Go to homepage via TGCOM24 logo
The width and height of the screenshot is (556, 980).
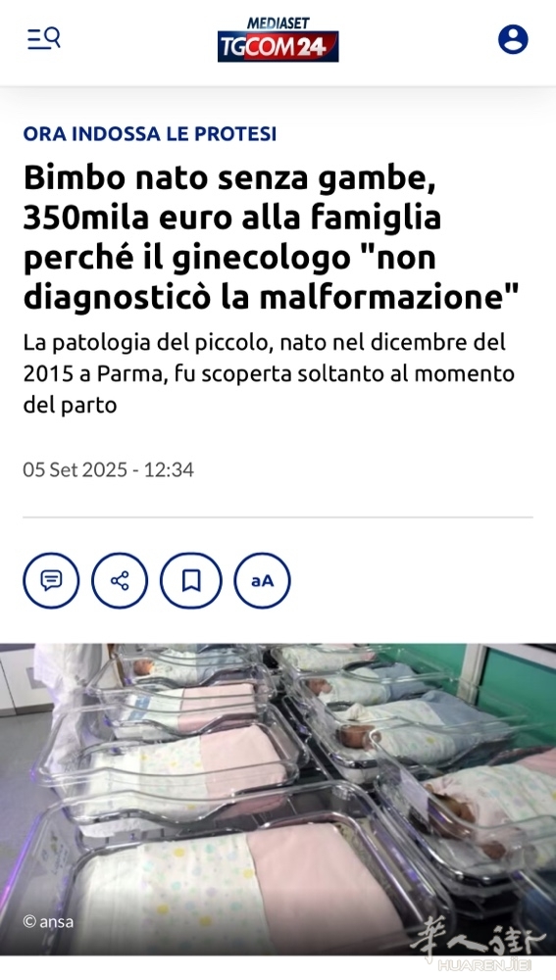click(278, 46)
